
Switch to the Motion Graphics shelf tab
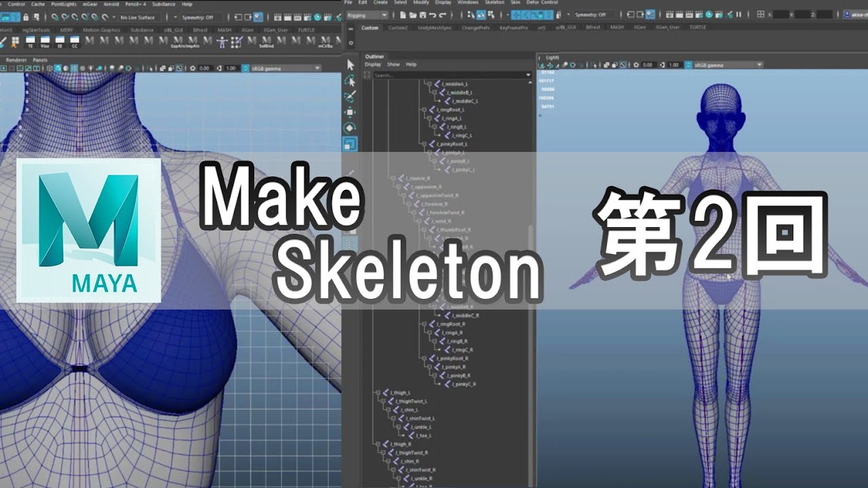101,30
